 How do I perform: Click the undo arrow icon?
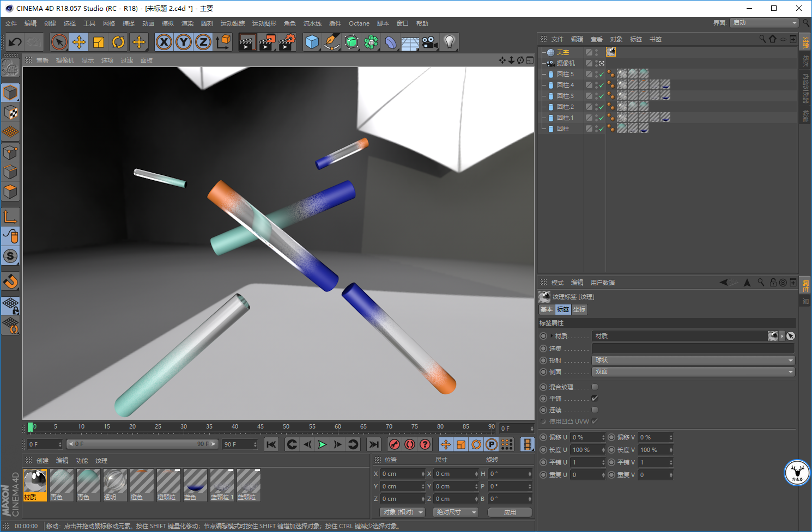15,42
